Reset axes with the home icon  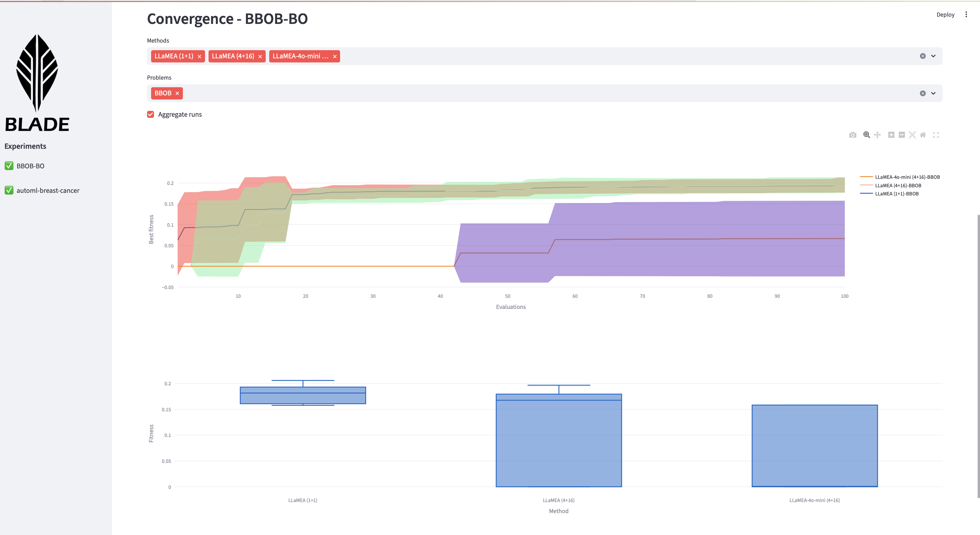click(x=923, y=135)
